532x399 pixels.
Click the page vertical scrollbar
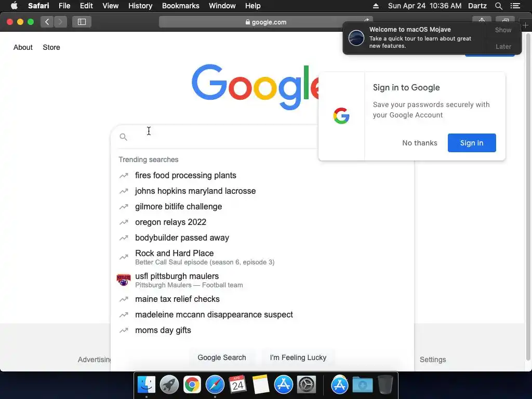528,197
